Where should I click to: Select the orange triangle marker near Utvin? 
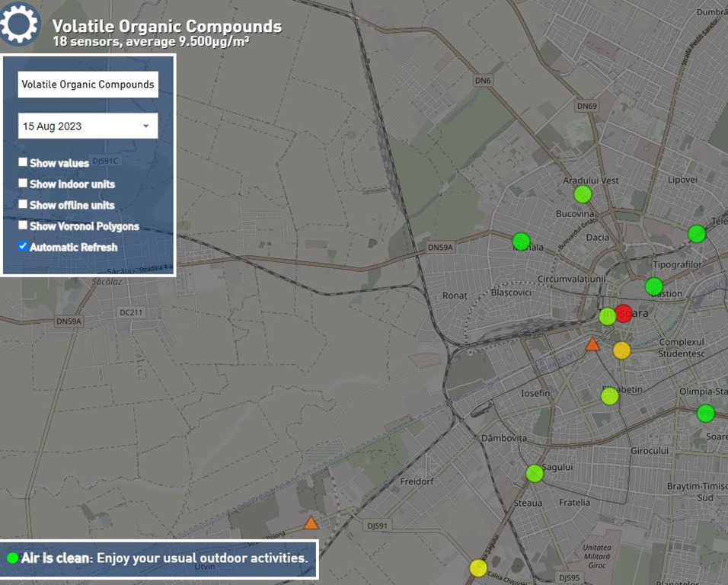311,523
